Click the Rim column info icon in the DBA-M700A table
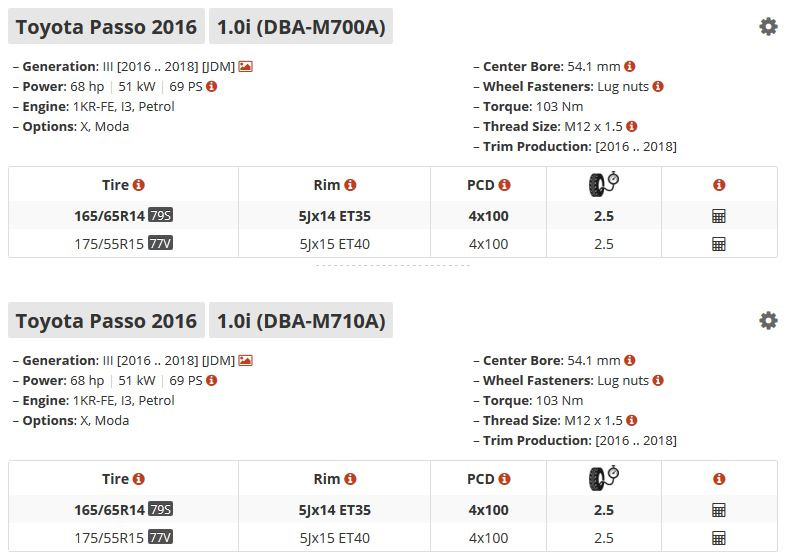The height and width of the screenshot is (559, 788). pos(351,185)
